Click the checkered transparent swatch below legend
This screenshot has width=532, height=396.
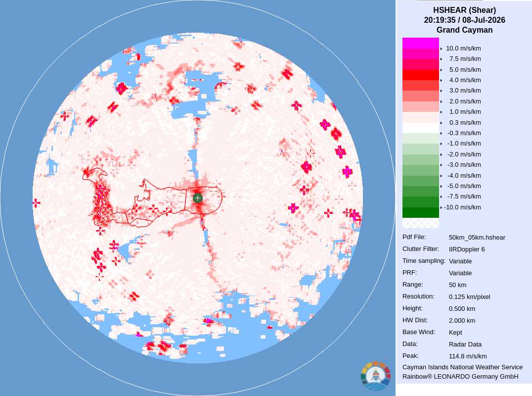point(420,223)
